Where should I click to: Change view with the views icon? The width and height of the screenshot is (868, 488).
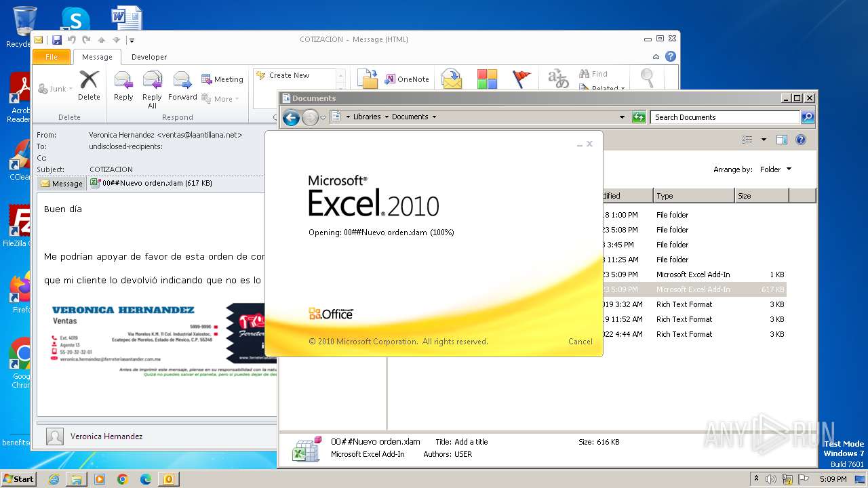pyautogui.click(x=747, y=140)
